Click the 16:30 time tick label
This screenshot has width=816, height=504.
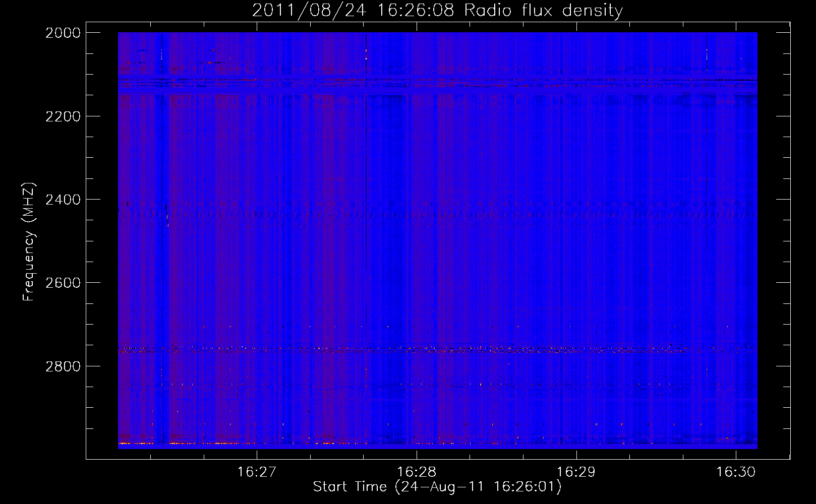point(736,472)
